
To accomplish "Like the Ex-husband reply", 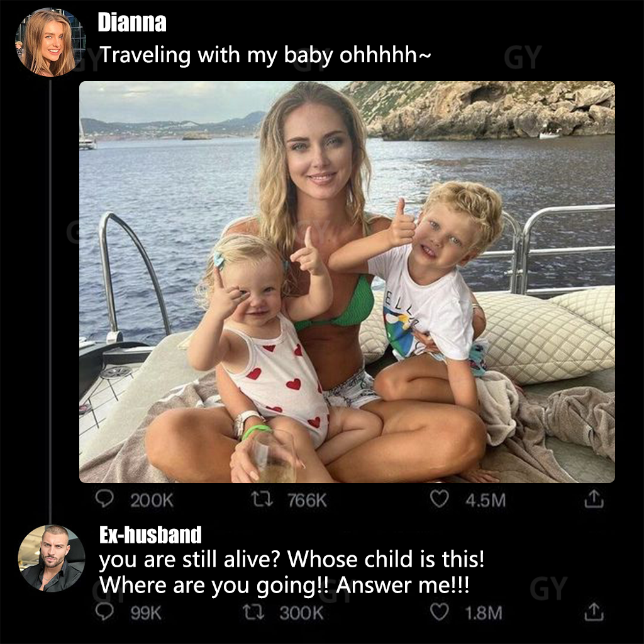I will 439,612.
